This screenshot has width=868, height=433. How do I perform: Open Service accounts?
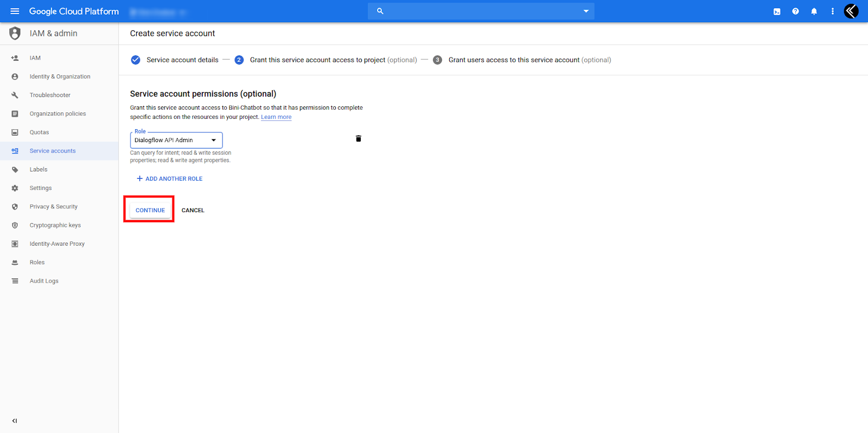pyautogui.click(x=53, y=151)
